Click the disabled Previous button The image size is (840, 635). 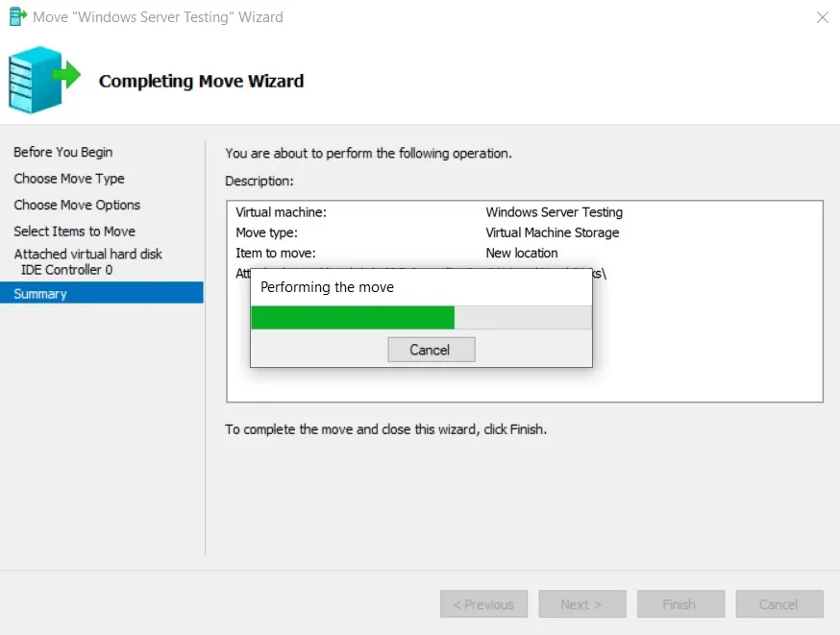coord(483,604)
